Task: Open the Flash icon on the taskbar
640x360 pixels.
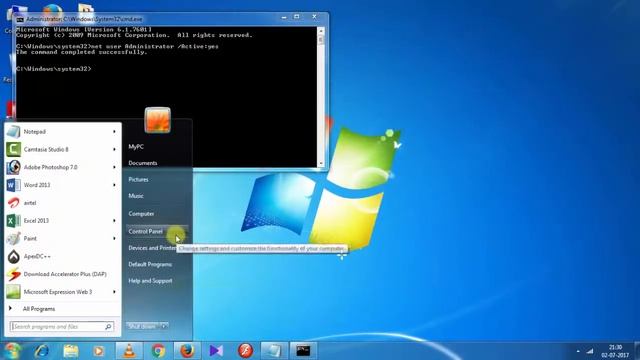Action: pyautogui.click(x=245, y=351)
